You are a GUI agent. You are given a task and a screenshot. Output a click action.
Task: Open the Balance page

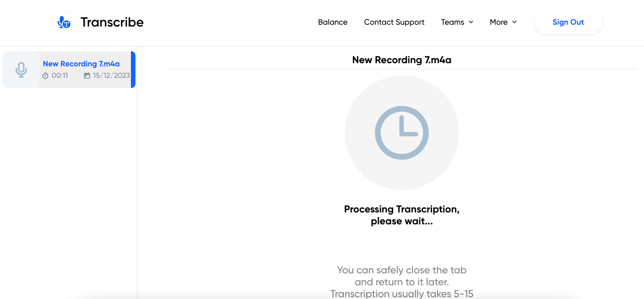point(333,22)
